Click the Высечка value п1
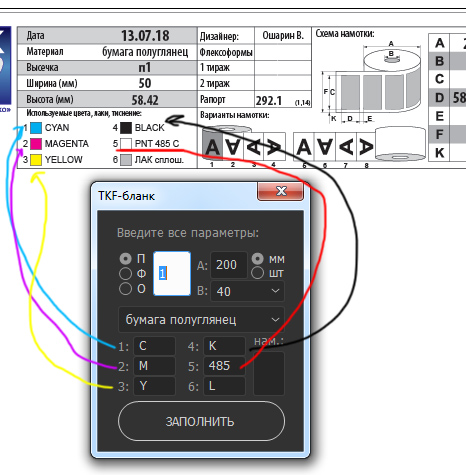This screenshot has height=475, width=466. pyautogui.click(x=145, y=68)
